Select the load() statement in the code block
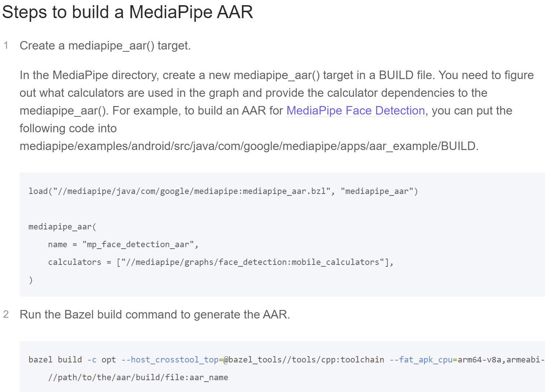 point(223,191)
